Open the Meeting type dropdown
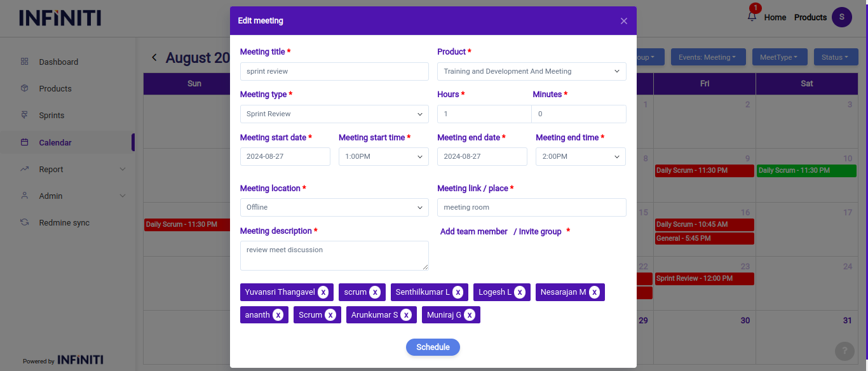Viewport: 868px width, 371px height. [334, 114]
